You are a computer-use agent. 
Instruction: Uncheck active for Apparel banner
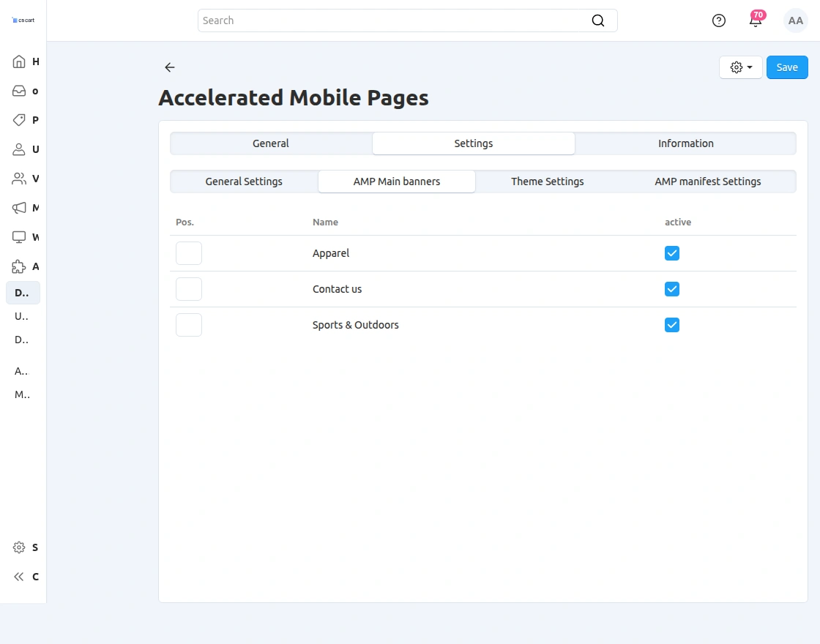coord(672,253)
